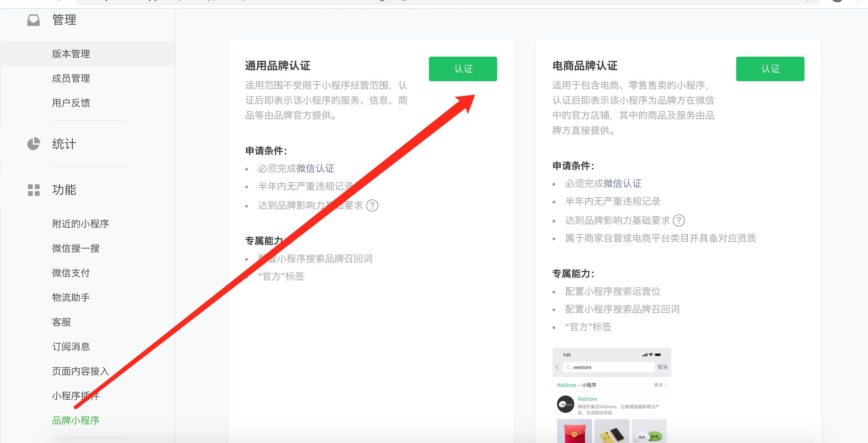Click 认证 button for 电商品牌认证
The width and height of the screenshot is (868, 443).
coord(770,69)
